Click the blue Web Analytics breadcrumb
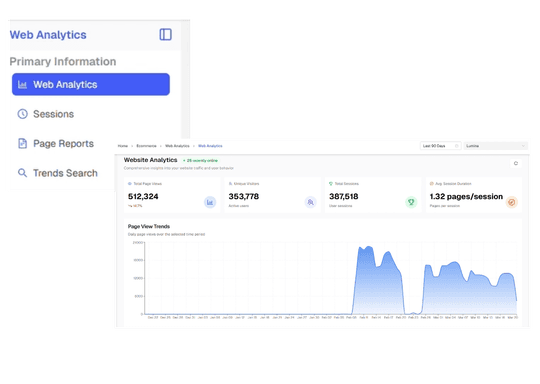The image size is (540, 384). tap(210, 146)
